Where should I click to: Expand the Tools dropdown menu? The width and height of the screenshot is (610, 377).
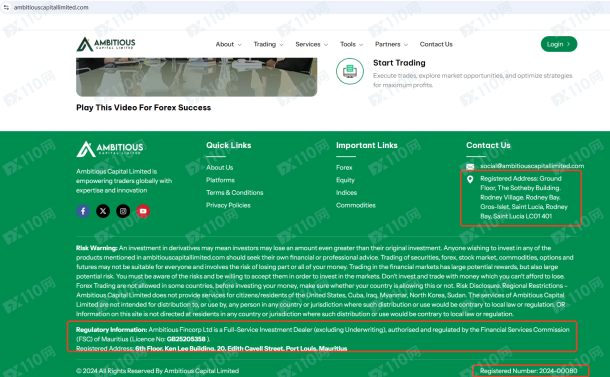pos(352,44)
